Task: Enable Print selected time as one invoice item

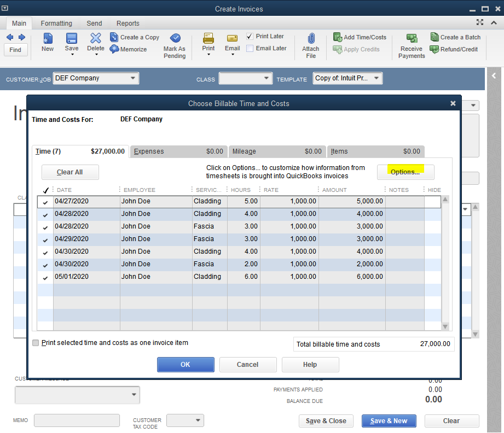Action: [x=36, y=343]
